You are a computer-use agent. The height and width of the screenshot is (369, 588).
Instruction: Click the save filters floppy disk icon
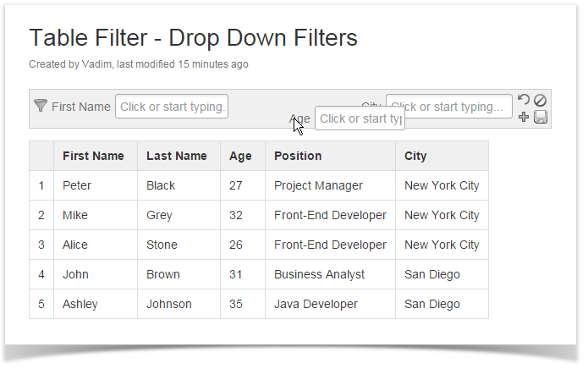pos(540,117)
